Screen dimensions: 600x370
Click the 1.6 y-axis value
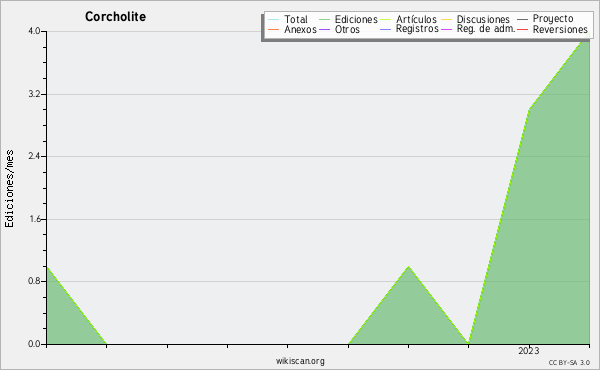(34, 219)
